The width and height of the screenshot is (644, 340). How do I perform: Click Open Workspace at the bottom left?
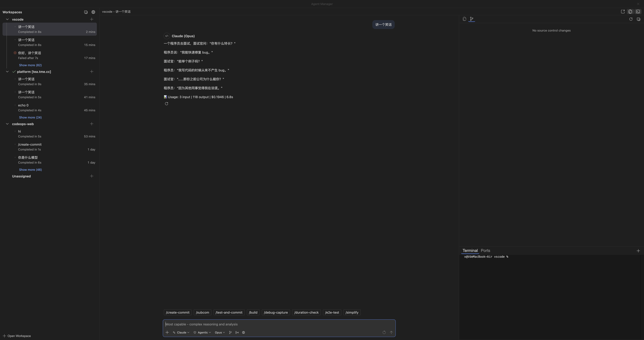pyautogui.click(x=17, y=336)
